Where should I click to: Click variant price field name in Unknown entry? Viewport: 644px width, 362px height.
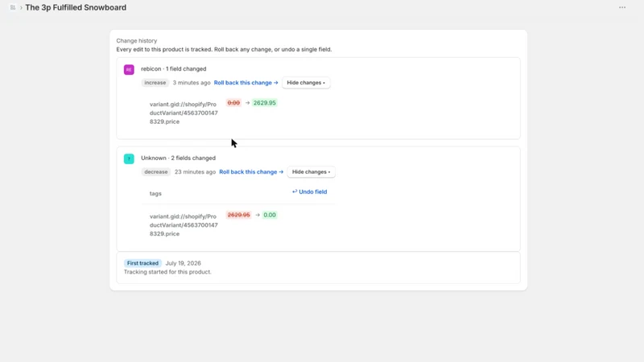click(x=184, y=225)
